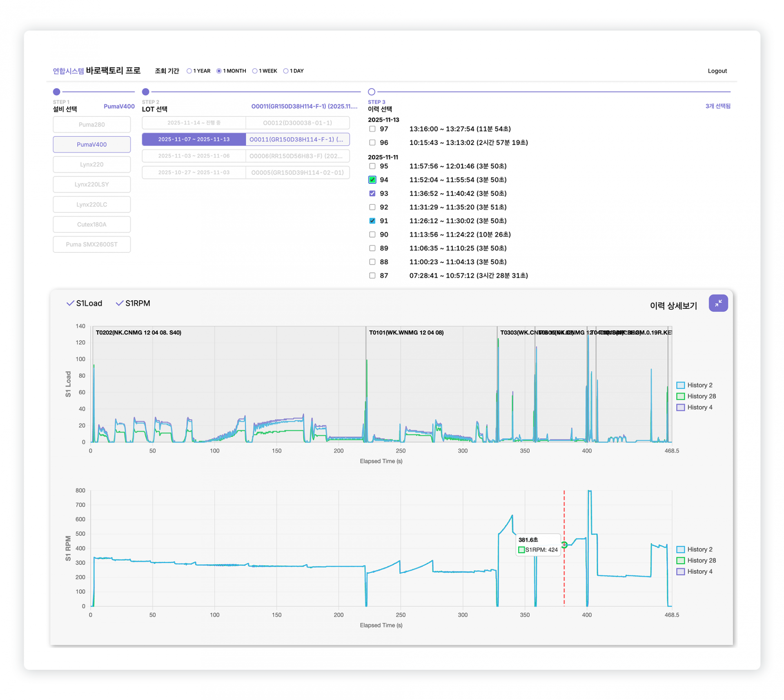Select the Lynx220 equipment
Screen dimensions: 784x700
(91, 164)
